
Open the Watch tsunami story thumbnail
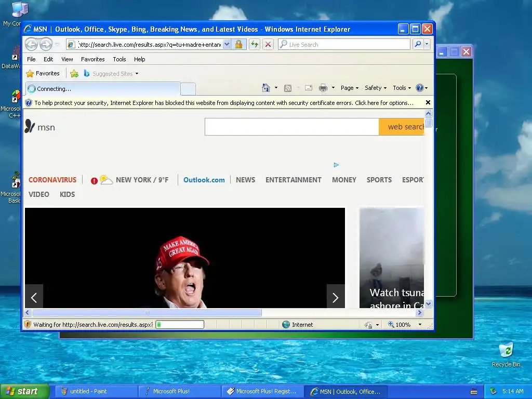click(392, 258)
